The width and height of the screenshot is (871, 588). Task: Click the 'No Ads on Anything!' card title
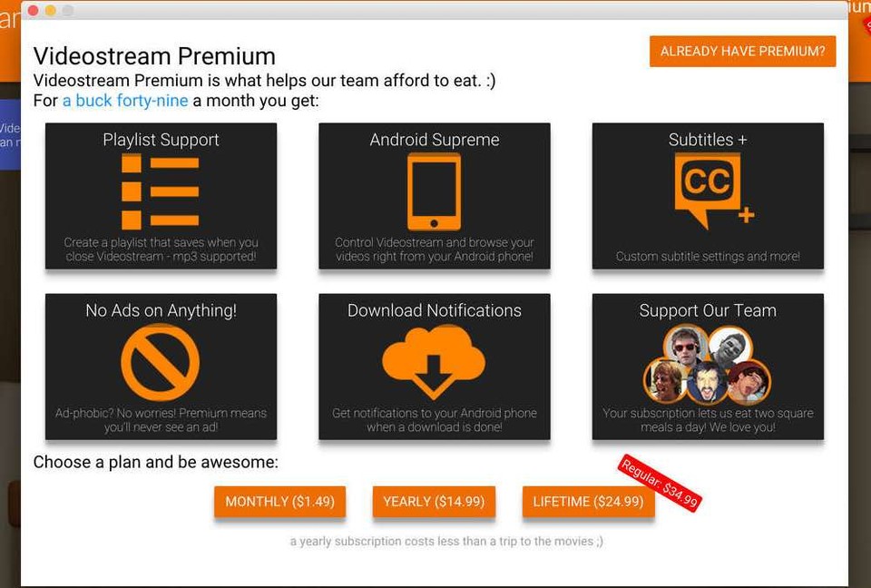[161, 310]
